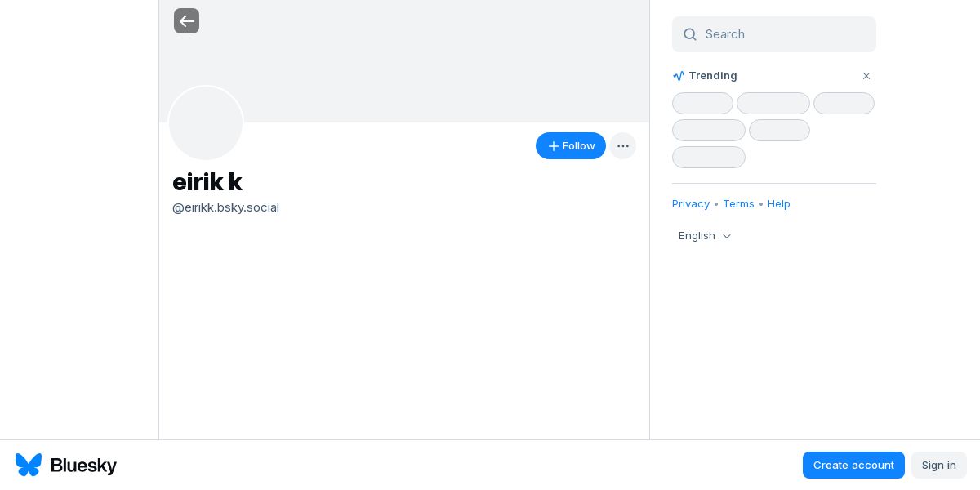980x490 pixels.
Task: Click the Sign in button
Action: point(938,465)
